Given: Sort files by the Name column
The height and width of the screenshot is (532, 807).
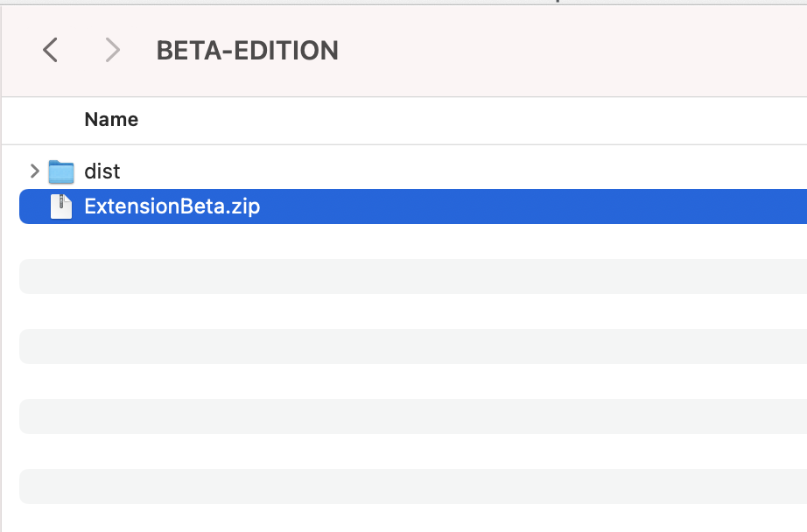Looking at the screenshot, I should click(x=111, y=119).
